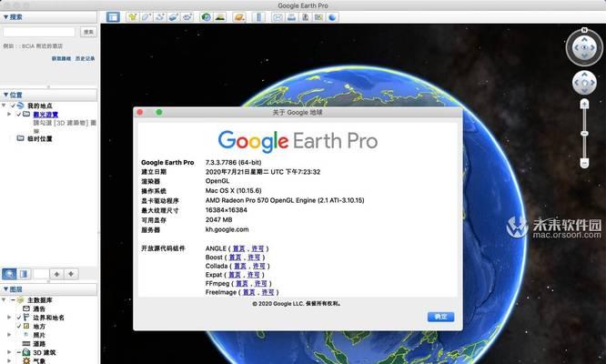606x364 pixels.
Task: Expand the 照片 layer
Action: point(9,335)
